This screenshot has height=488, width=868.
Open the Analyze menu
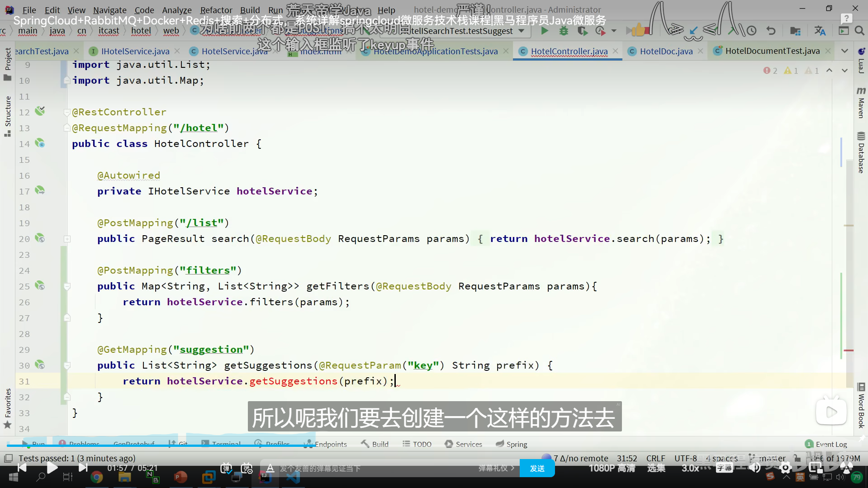tap(177, 9)
